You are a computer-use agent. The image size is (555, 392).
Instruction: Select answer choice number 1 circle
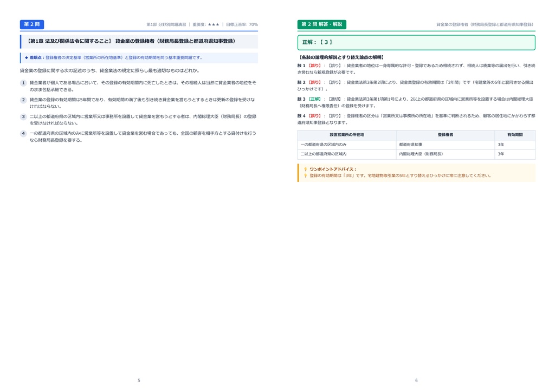23,83
